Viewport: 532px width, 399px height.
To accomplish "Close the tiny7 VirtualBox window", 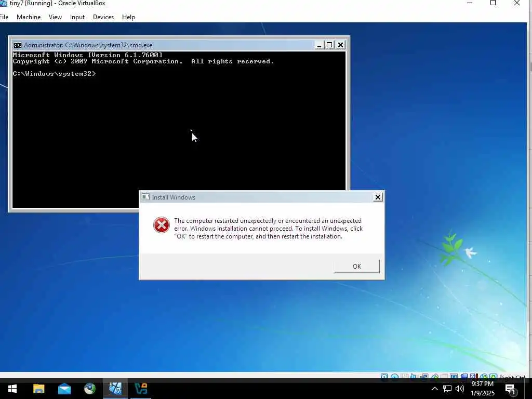I will click(x=517, y=3).
